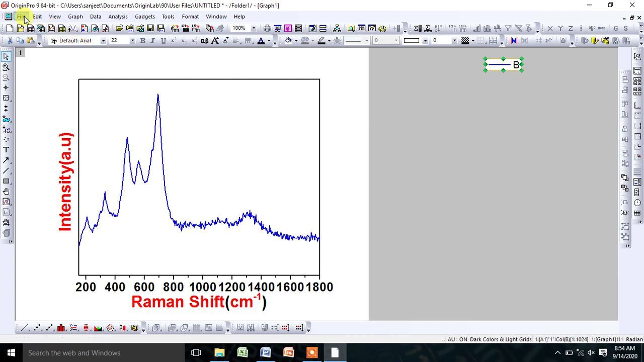The width and height of the screenshot is (644, 362).
Task: Click the Statistics on Columns sigma icon
Action: coord(418,28)
